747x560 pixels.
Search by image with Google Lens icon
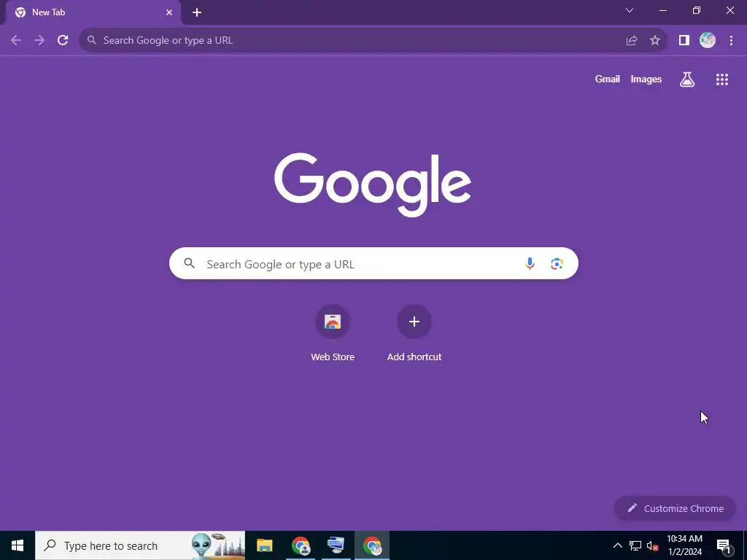coord(557,263)
